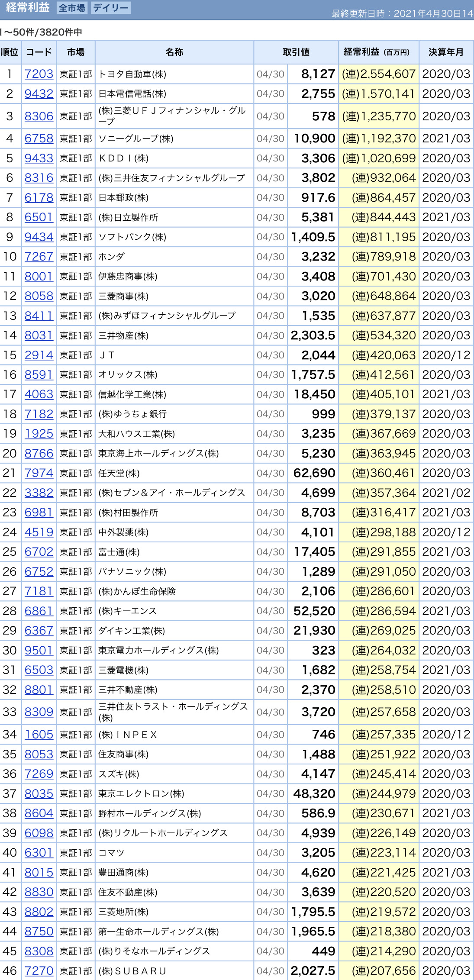Open stock code link 1925
This screenshot has width=474, height=980.
point(39,434)
